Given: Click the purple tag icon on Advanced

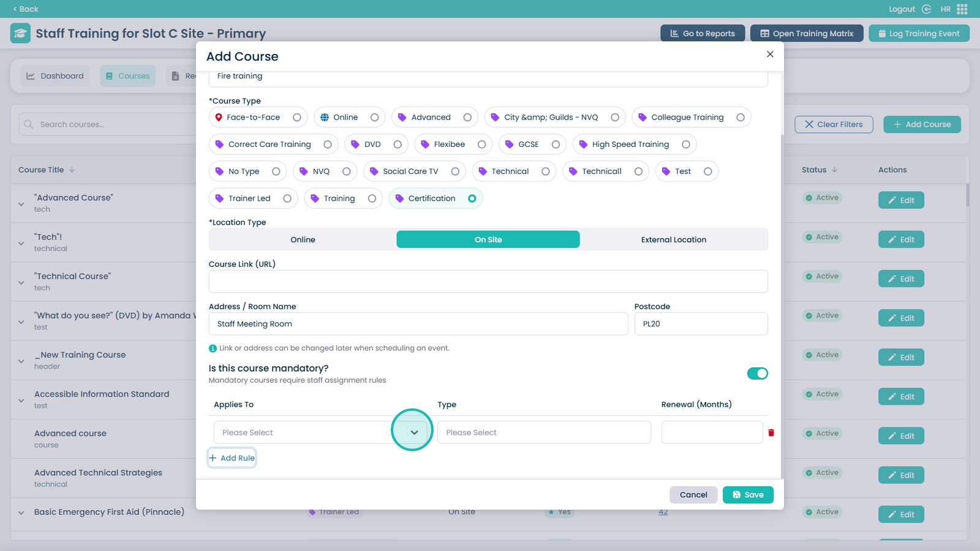Looking at the screenshot, I should tap(402, 118).
